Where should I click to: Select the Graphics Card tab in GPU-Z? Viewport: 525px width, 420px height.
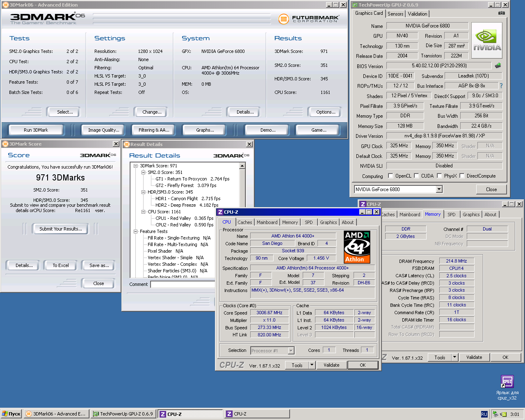tap(369, 13)
